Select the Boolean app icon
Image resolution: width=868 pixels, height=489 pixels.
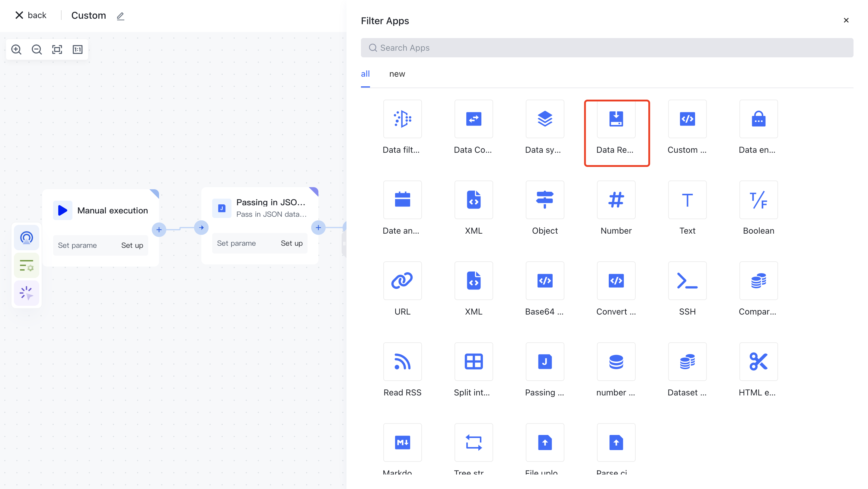point(758,200)
